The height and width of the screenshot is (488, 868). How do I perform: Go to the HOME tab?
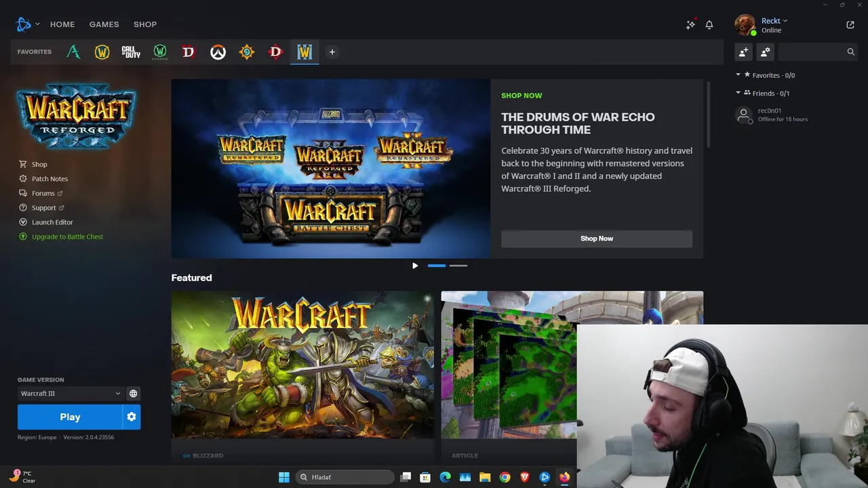pyautogui.click(x=62, y=24)
